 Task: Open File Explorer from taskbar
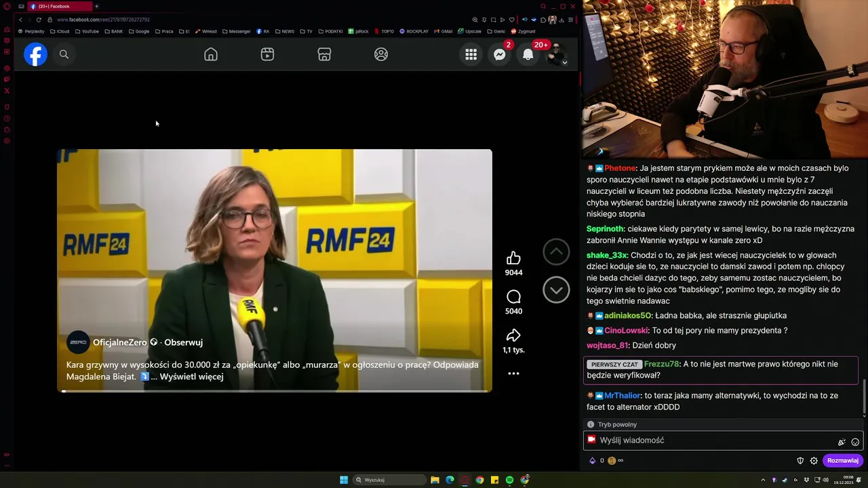pos(435,480)
